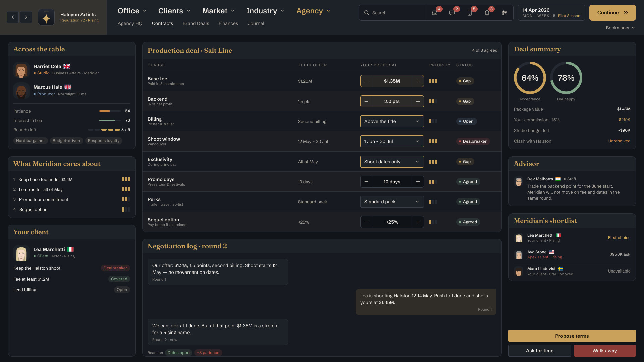Screen dimensions: 644x362
Task: Increase the Sequel option percentage
Action: 418,222
